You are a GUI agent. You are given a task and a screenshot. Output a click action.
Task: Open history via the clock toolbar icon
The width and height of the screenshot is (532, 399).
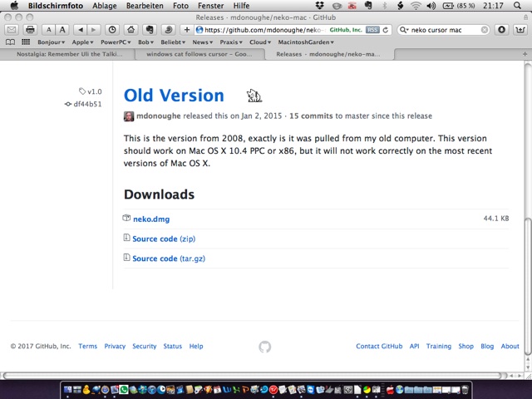(112, 30)
